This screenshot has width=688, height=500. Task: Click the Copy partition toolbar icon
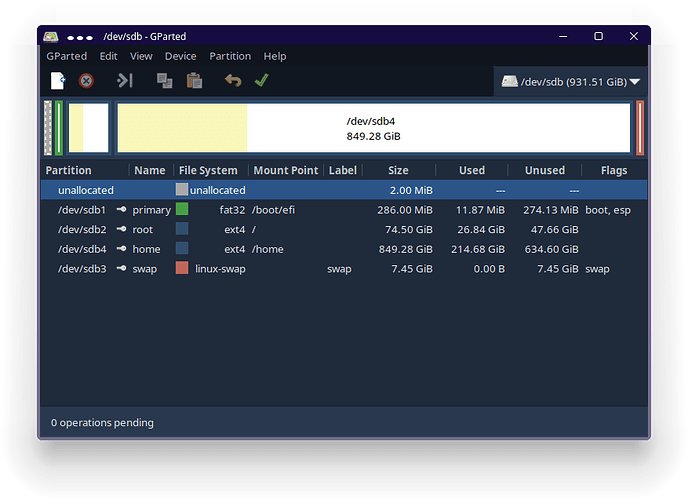(164, 81)
